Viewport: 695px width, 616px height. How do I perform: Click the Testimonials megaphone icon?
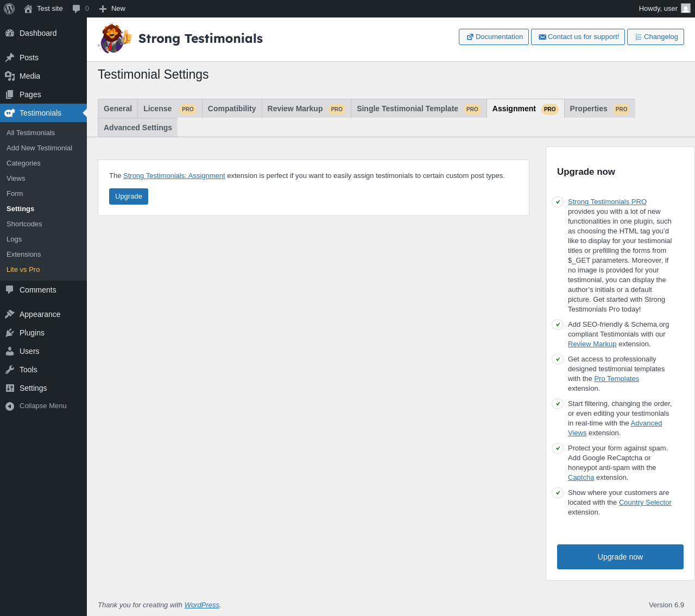coord(10,113)
